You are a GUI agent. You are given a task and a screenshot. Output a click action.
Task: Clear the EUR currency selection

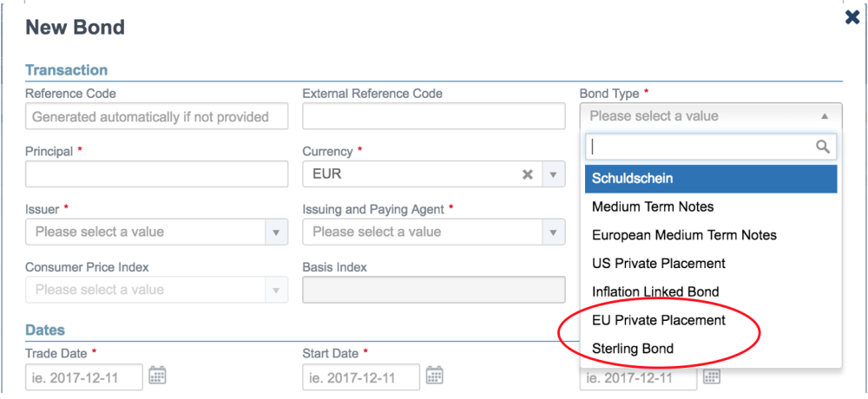[528, 174]
